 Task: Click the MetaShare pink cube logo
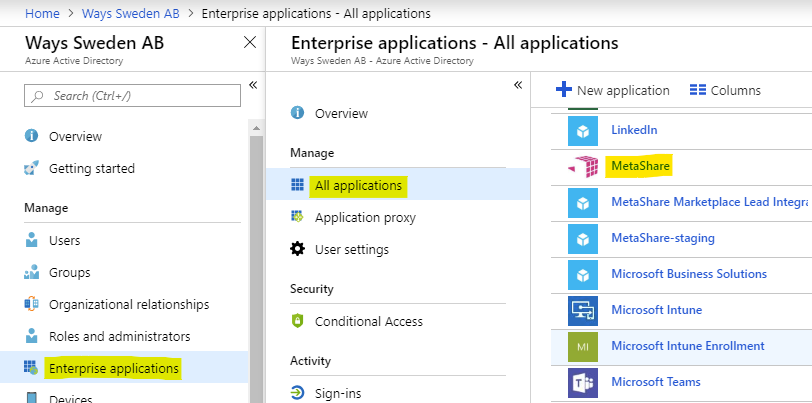[x=583, y=166]
